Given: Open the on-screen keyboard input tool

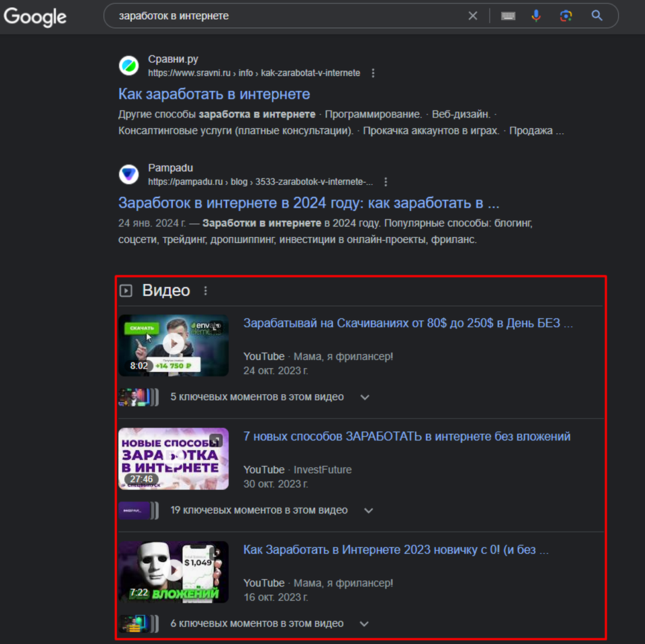Looking at the screenshot, I should coord(508,16).
